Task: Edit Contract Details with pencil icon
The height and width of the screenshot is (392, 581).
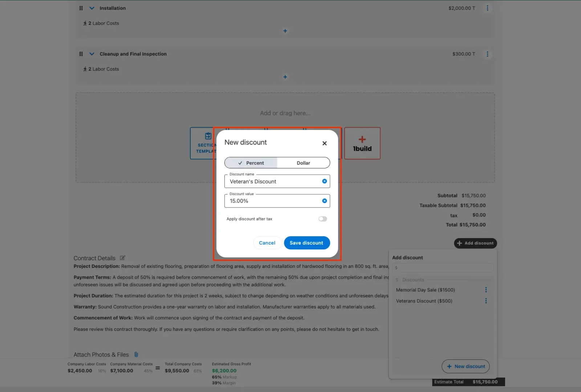Action: click(123, 258)
